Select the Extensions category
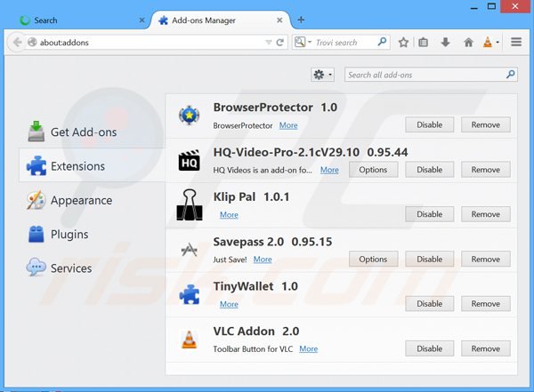This screenshot has height=392, width=534. [x=92, y=166]
